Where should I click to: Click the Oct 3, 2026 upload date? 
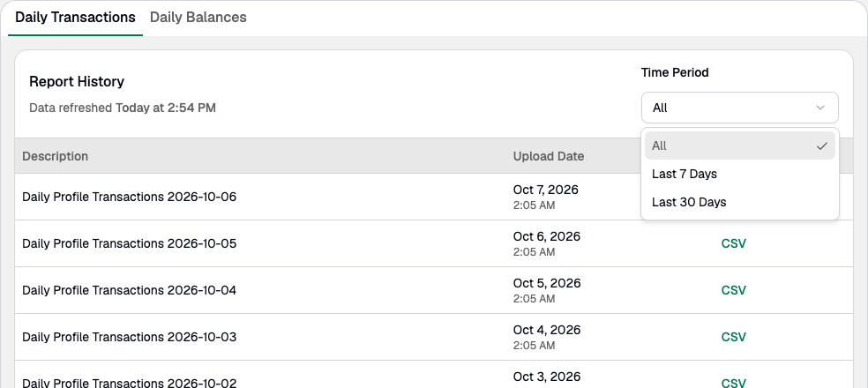point(546,377)
